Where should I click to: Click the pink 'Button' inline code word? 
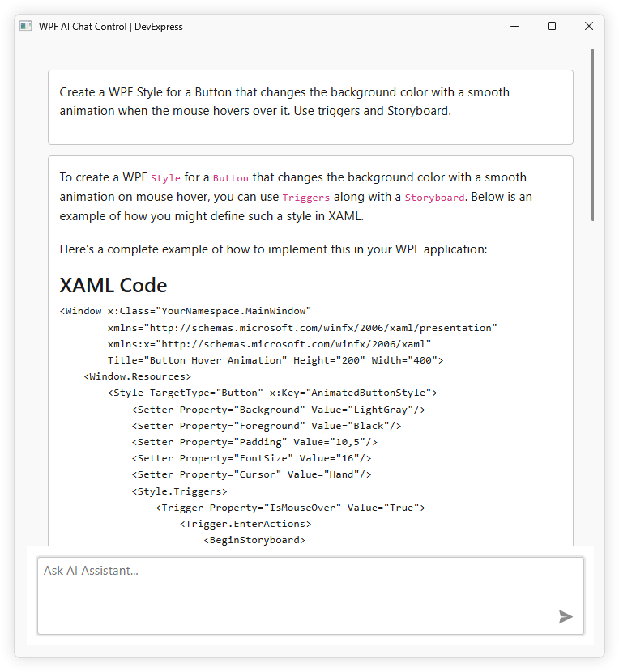pos(230,178)
